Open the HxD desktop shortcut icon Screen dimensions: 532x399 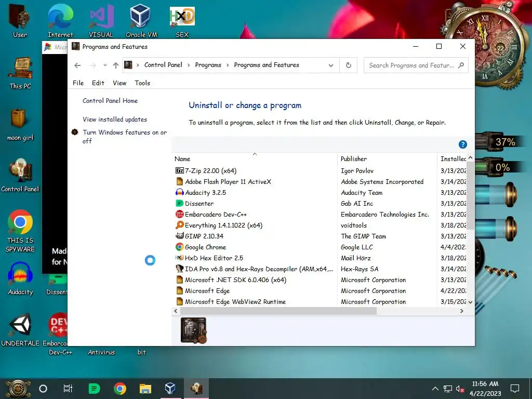182,20
